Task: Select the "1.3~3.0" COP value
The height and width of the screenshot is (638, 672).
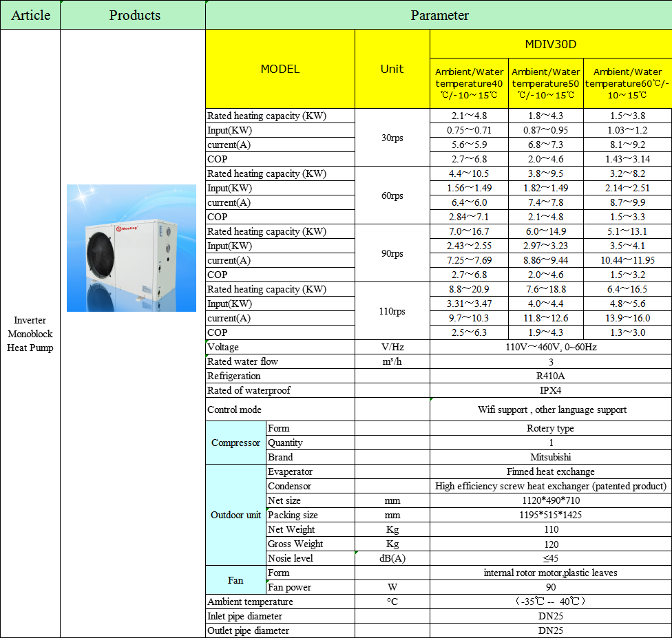Action: (x=627, y=332)
